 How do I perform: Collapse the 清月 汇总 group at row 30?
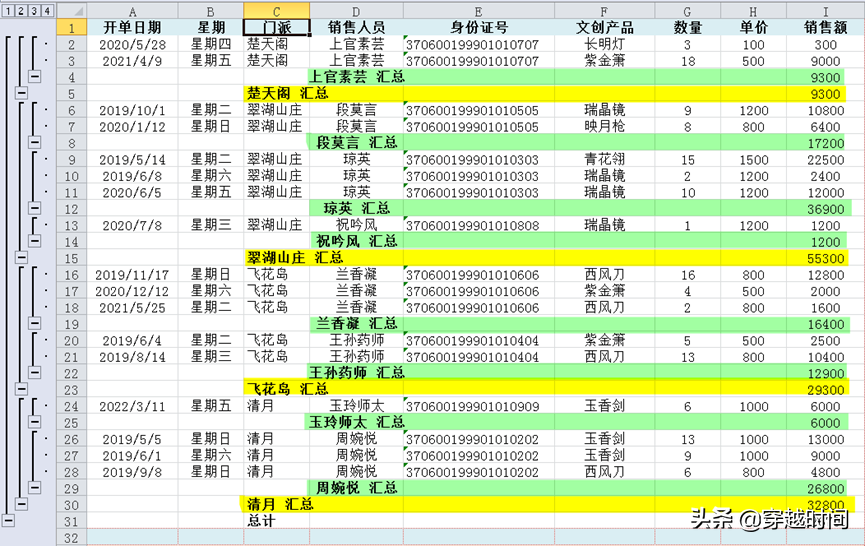pos(22,504)
